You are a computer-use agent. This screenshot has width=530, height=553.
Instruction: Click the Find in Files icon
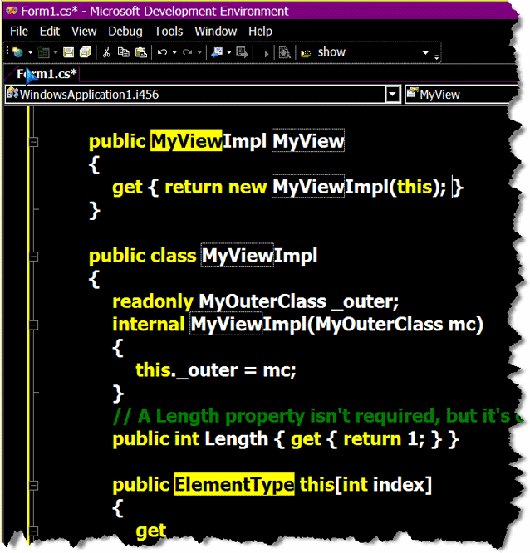(284, 53)
